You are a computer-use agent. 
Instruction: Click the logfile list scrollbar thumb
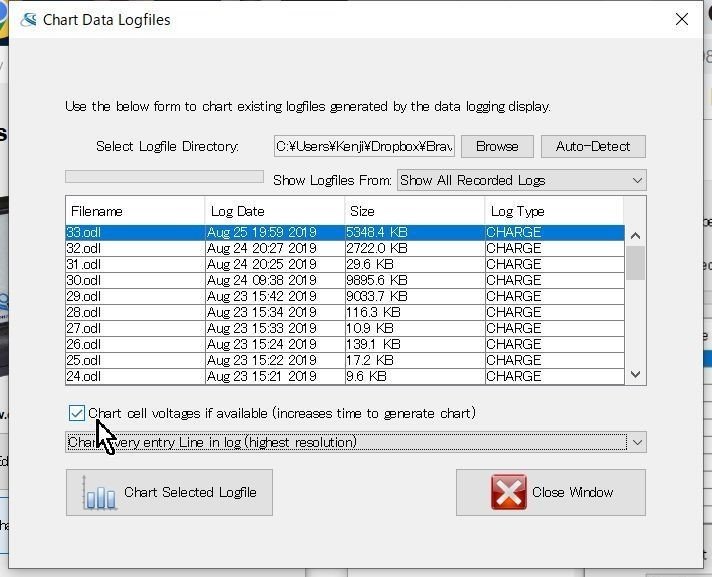click(x=635, y=263)
